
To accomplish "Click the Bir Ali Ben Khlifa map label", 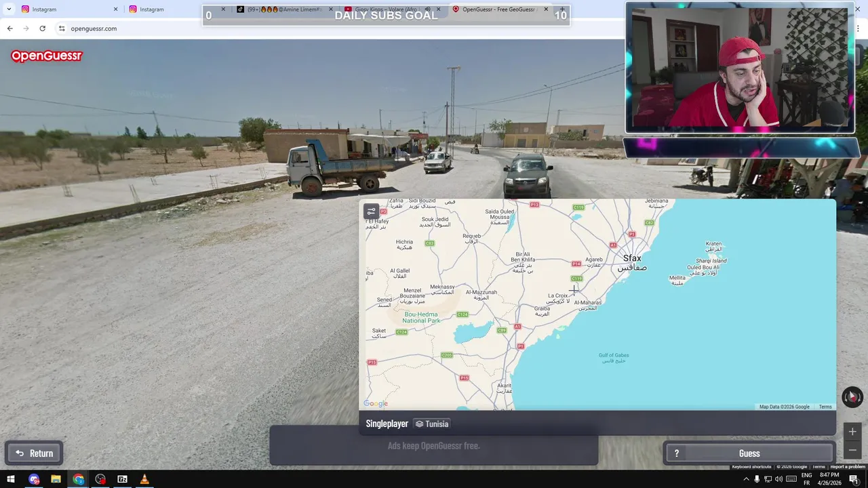I will pyautogui.click(x=523, y=261).
